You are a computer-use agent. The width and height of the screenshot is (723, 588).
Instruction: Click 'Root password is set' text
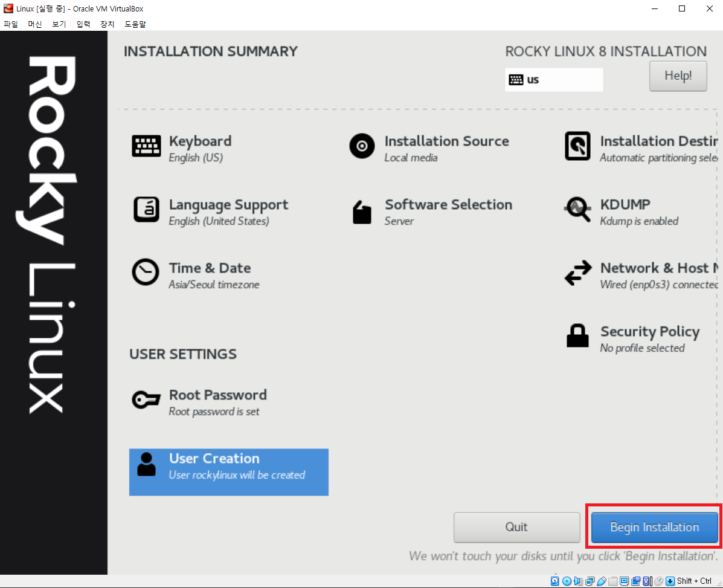214,412
